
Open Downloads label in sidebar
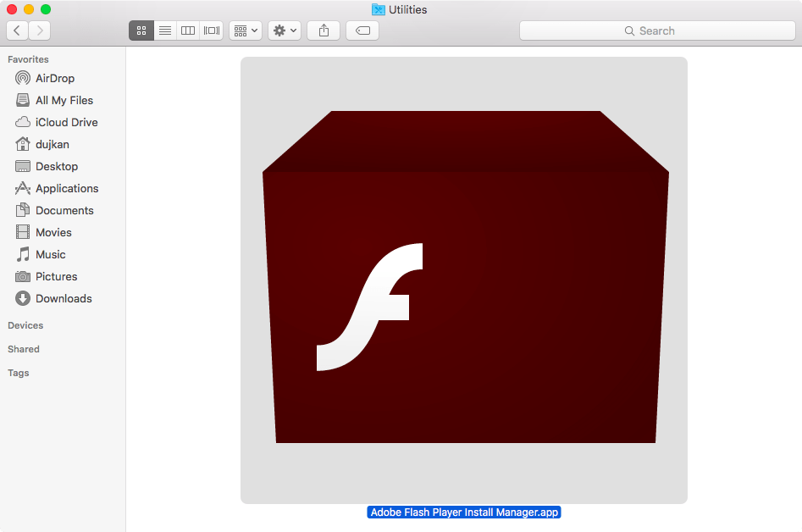point(64,298)
